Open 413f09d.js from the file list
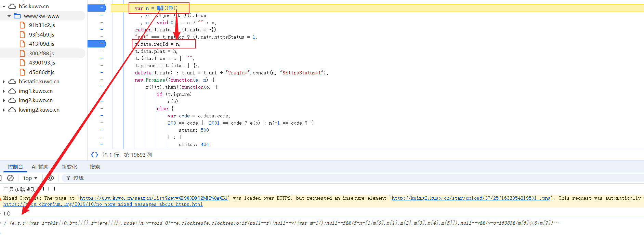 point(41,44)
